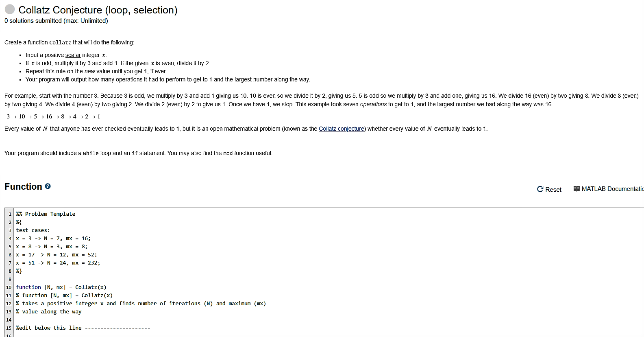Open the MATLAB Documentation text link
The width and height of the screenshot is (644, 337).
pos(612,189)
